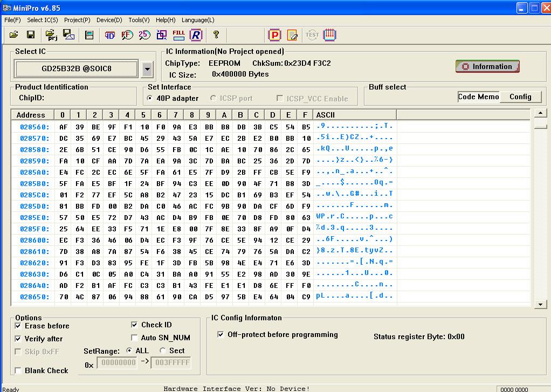The width and height of the screenshot is (551, 392).
Task: Click the buffer swap squares icon
Action: tap(162, 35)
